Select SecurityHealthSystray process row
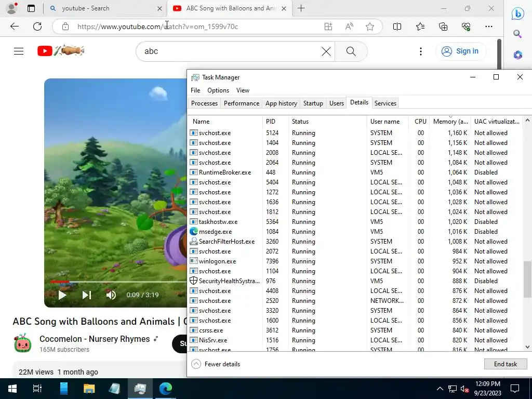 pyautogui.click(x=355, y=281)
